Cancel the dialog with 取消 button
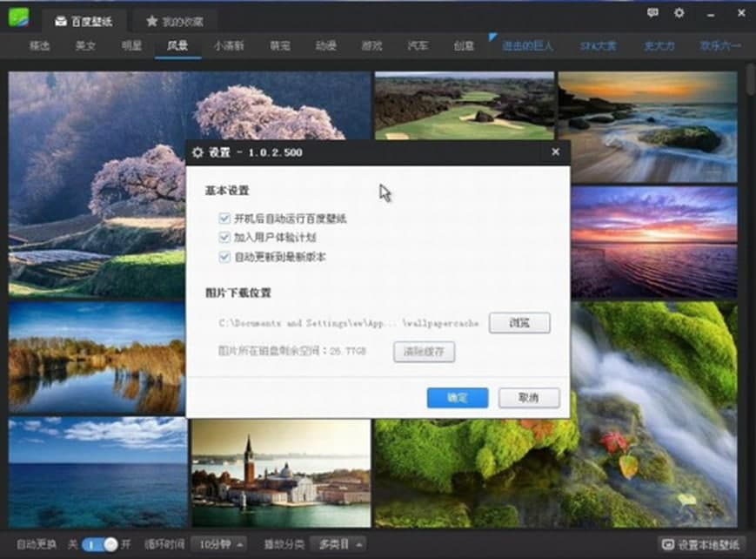Viewport: 756px width, 559px height. (x=528, y=398)
